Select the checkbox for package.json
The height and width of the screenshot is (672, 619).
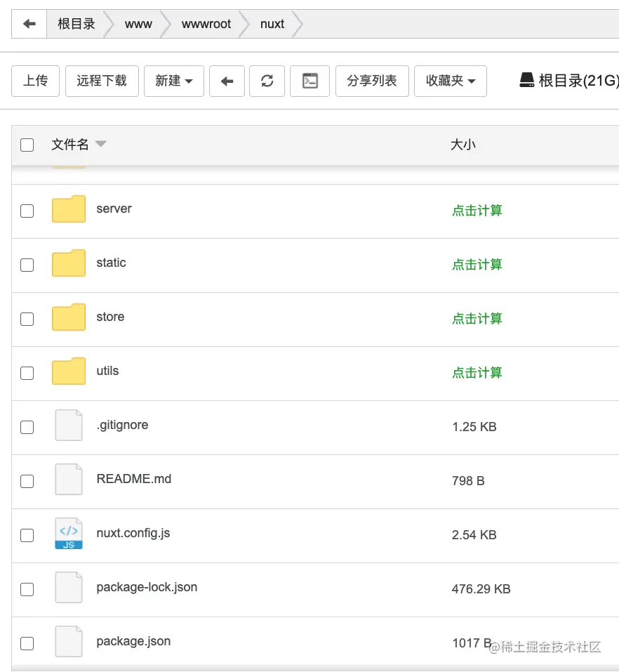(x=27, y=643)
